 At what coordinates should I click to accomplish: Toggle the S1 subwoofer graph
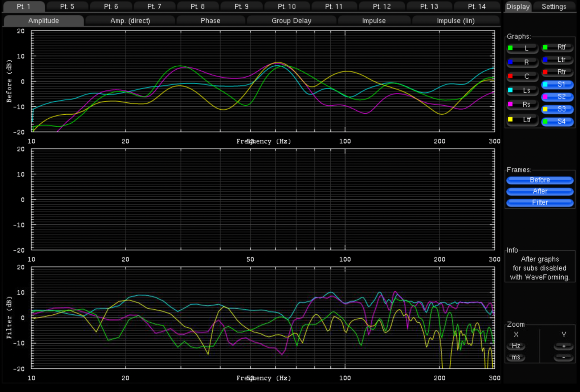pos(557,85)
